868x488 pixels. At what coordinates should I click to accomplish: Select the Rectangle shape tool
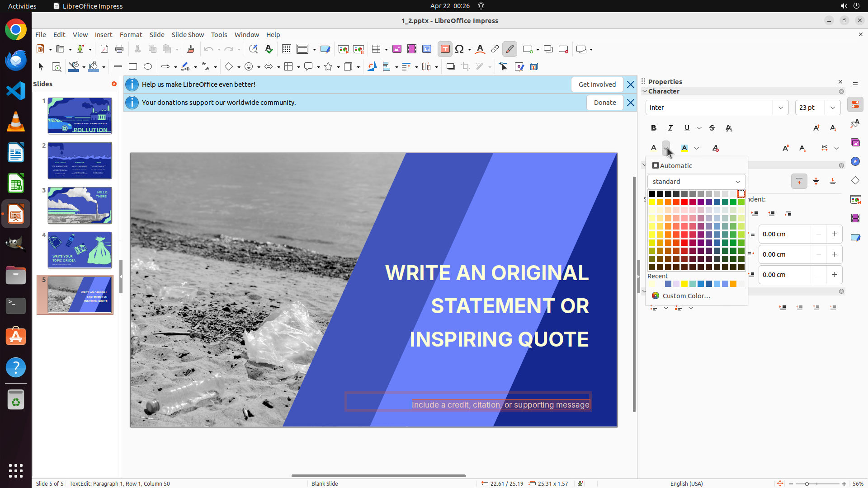133,66
